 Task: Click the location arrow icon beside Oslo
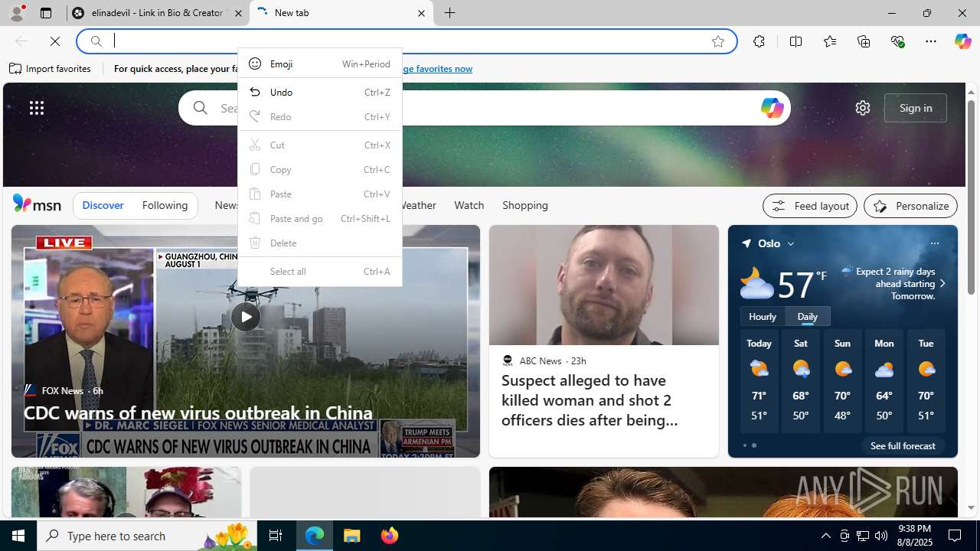coord(746,243)
